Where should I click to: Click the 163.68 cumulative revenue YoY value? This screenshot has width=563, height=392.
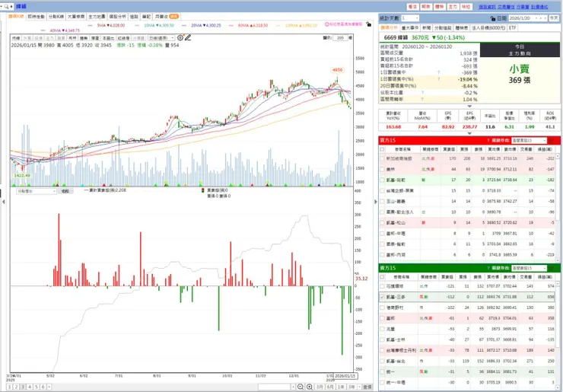[393, 127]
